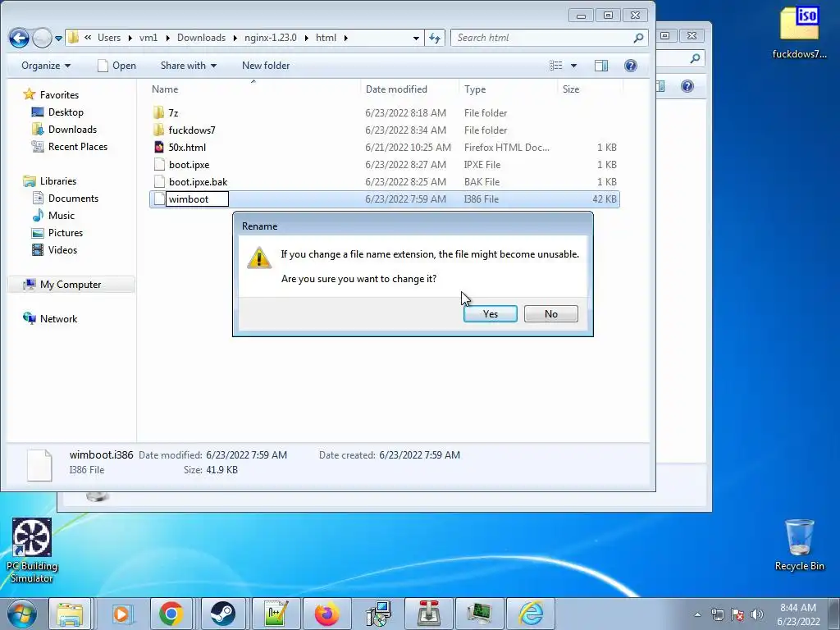Click the Change your view icon
The height and width of the screenshot is (630, 840).
coord(556,66)
